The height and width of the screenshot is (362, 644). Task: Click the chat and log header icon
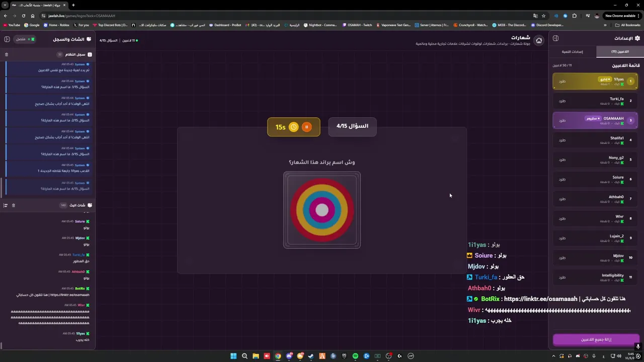89,39
